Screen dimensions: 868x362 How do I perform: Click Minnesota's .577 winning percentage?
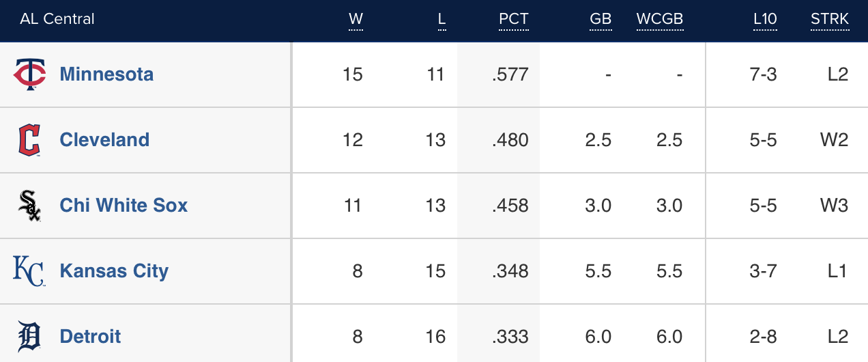tap(510, 74)
